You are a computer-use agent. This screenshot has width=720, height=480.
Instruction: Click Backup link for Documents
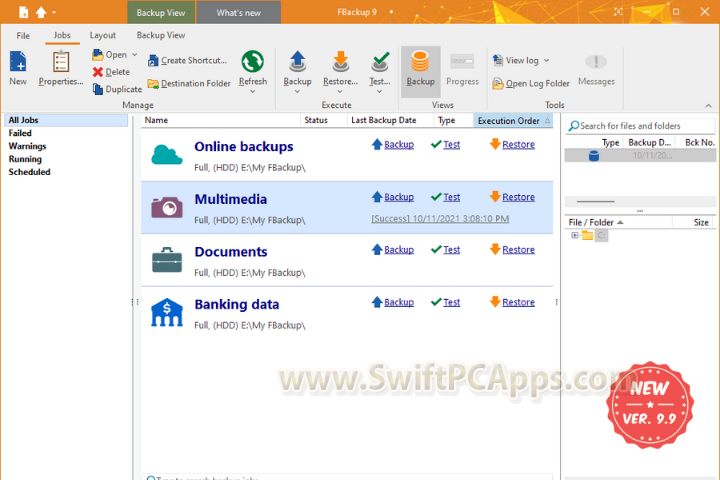399,249
